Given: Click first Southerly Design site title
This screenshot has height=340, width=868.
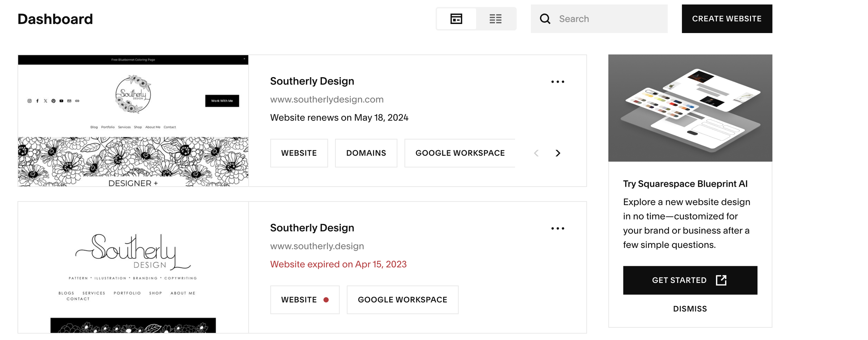Looking at the screenshot, I should 312,81.
